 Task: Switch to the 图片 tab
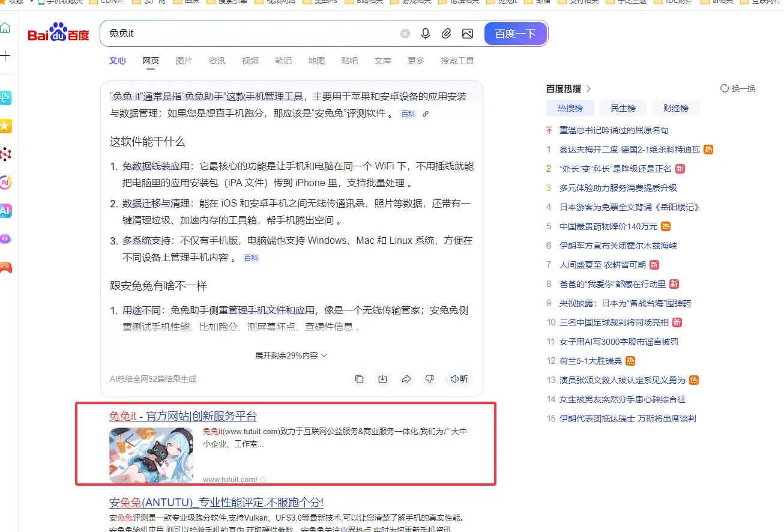coord(184,61)
